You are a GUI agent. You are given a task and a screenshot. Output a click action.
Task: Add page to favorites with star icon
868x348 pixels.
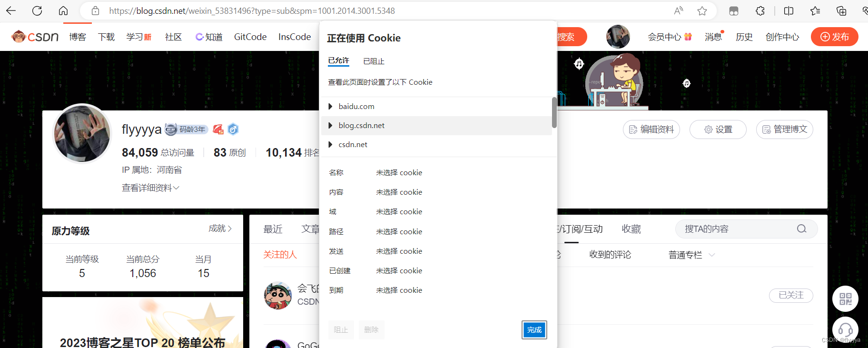tap(702, 10)
